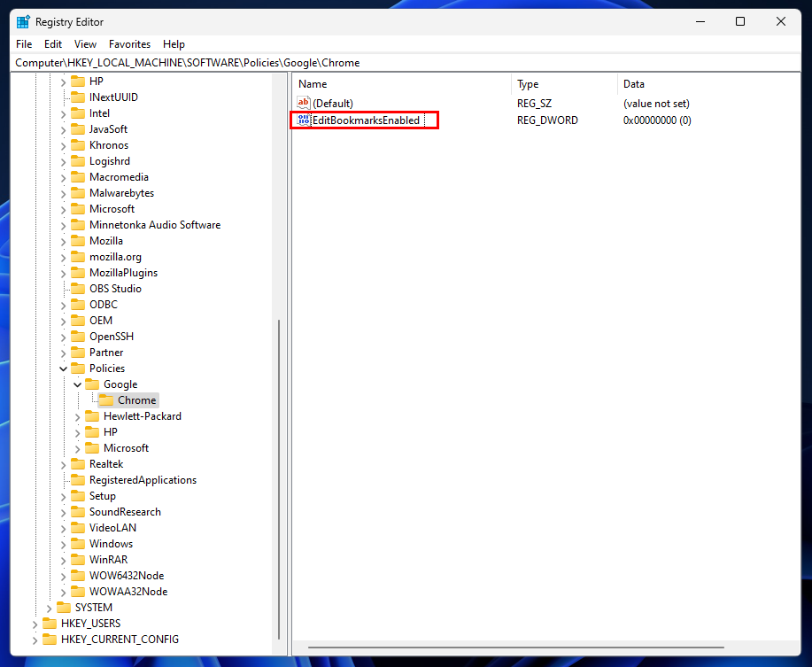Screen dimensions: 812x667
Task: Open the Edit menu
Action: (x=53, y=44)
